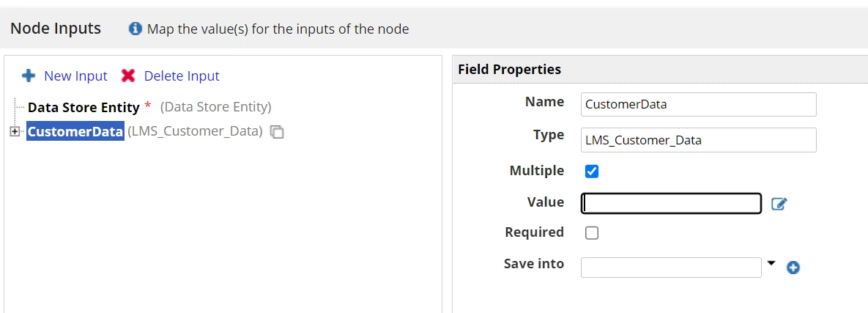868x313 pixels.
Task: Open the expression editor icon next to Value
Action: 779,204
